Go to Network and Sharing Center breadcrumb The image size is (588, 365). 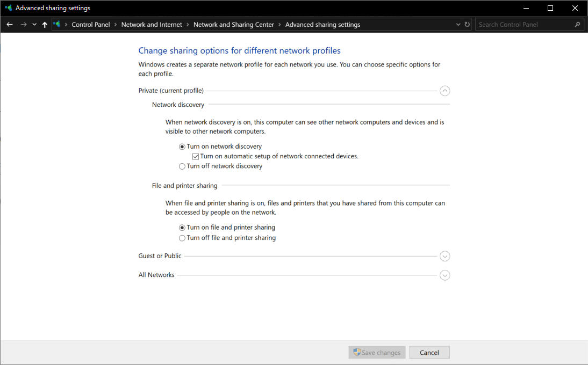pos(233,25)
